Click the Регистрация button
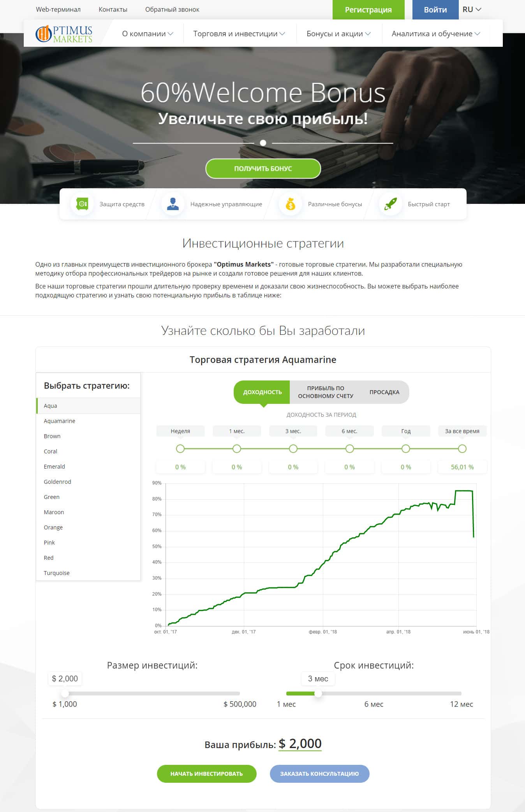This screenshot has height=812, width=525. 368,10
